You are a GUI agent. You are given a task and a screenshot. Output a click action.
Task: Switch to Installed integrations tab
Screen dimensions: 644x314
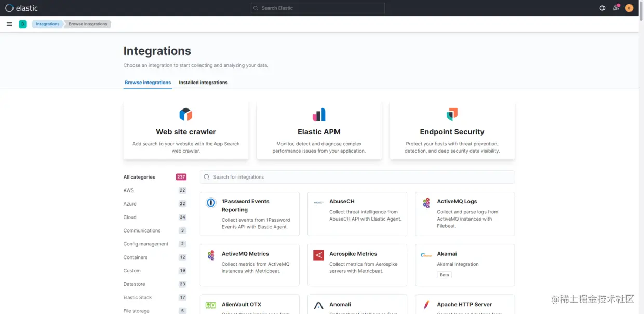pos(203,83)
